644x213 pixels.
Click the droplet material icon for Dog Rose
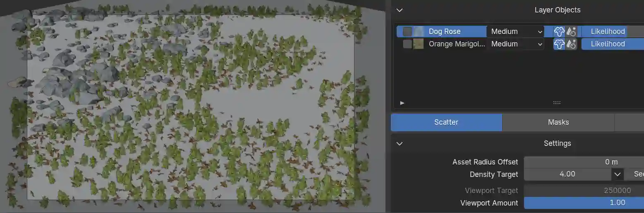click(x=571, y=31)
